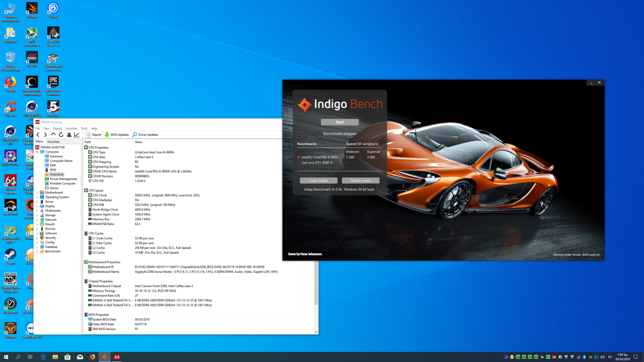
Task: Switch to the Menu tab in AIDA64 sidebar
Action: (39, 142)
